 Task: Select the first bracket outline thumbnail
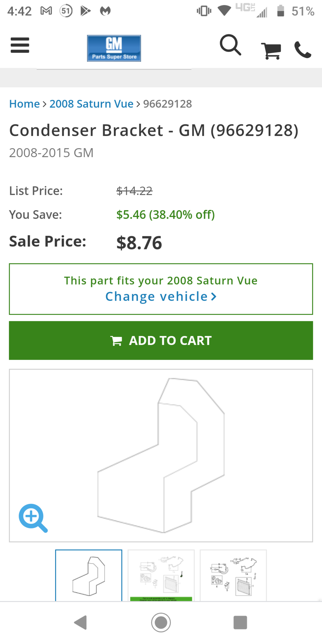pyautogui.click(x=89, y=575)
